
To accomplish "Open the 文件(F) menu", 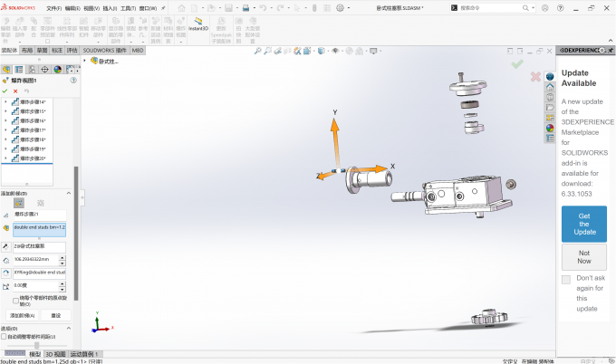I will (53, 8).
